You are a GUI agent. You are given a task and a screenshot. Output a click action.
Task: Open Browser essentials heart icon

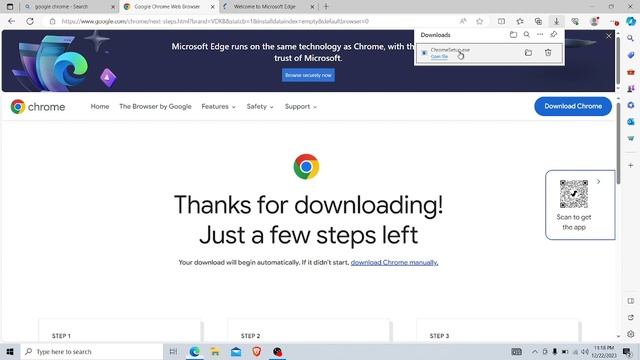point(575,21)
